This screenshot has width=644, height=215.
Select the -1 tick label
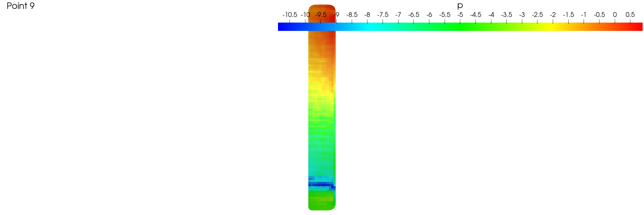coord(584,15)
